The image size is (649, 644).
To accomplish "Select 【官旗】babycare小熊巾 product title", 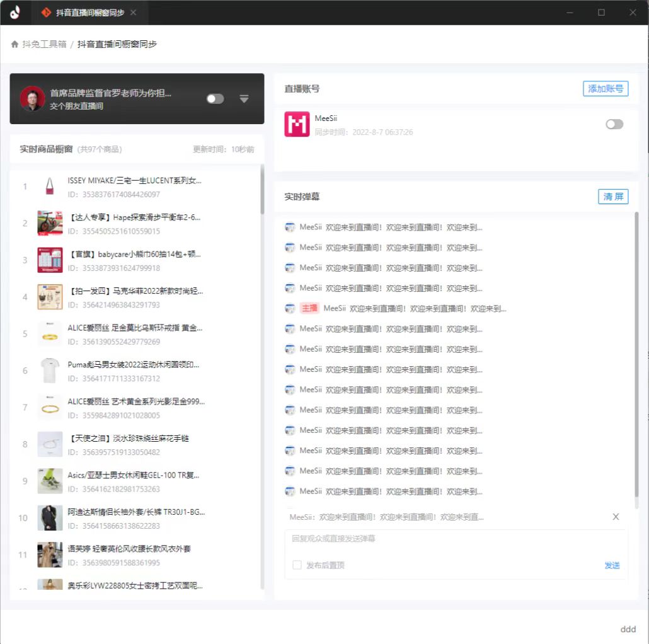I will point(134,254).
